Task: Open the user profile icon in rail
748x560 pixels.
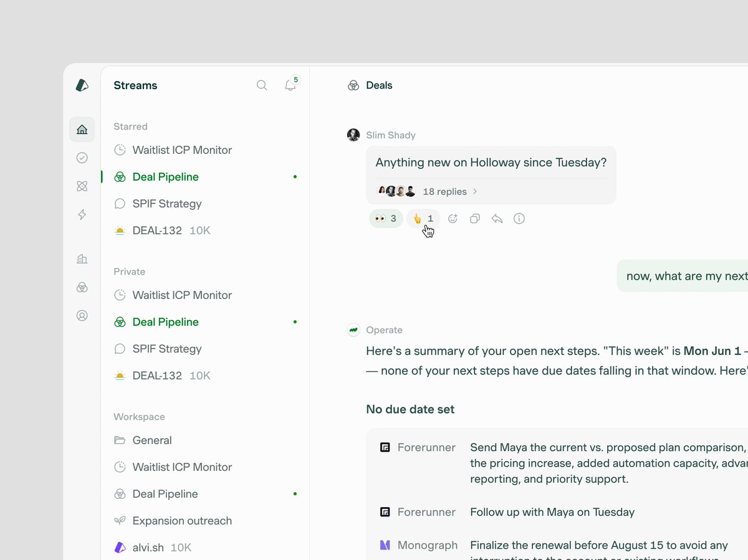Action: pyautogui.click(x=82, y=315)
